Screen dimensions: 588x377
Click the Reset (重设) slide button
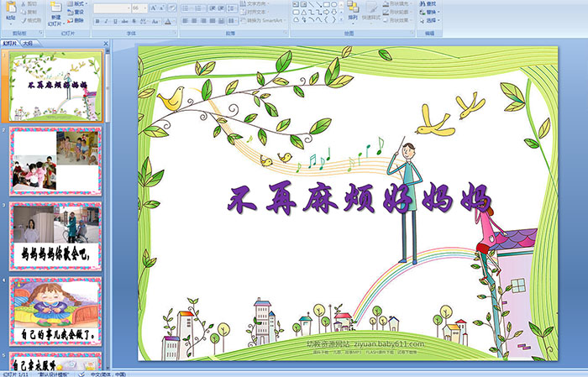pos(76,12)
